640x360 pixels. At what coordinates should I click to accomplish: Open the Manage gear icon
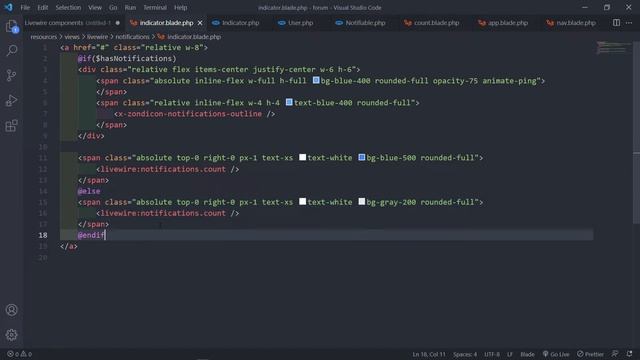point(11,335)
